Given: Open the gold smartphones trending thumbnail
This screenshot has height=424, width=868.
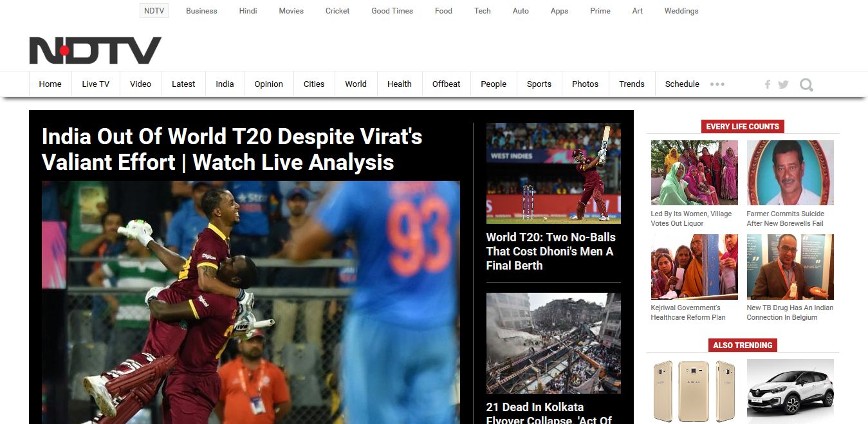Looking at the screenshot, I should (x=694, y=391).
